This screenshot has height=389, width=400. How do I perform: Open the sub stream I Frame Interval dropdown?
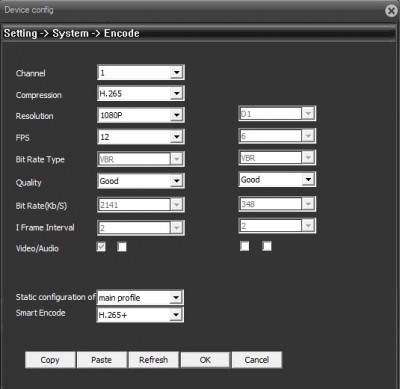click(x=277, y=226)
